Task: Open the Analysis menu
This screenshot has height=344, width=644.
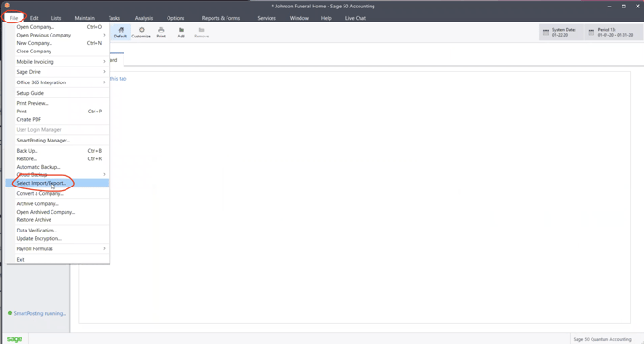Action: pyautogui.click(x=143, y=18)
